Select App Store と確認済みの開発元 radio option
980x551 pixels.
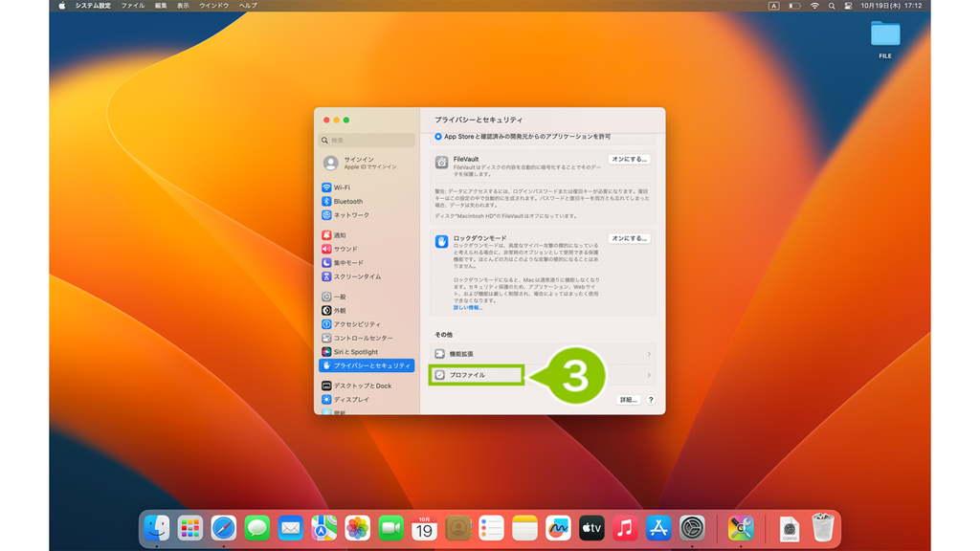(438, 136)
